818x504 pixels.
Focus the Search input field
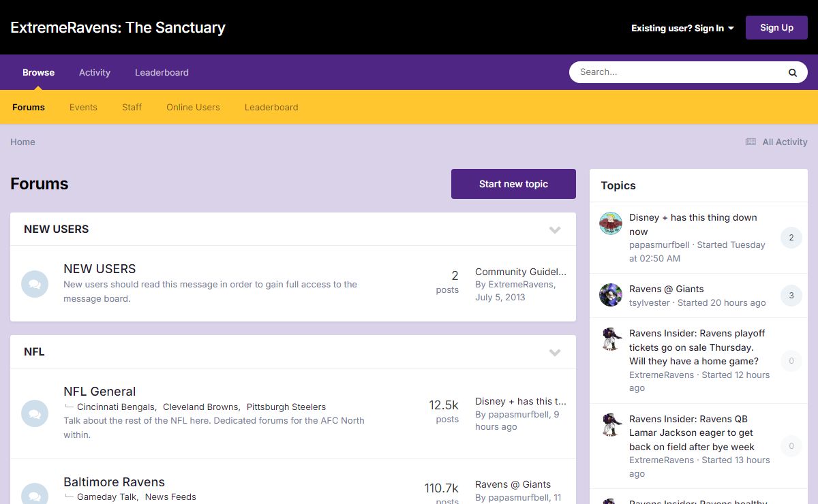675,72
